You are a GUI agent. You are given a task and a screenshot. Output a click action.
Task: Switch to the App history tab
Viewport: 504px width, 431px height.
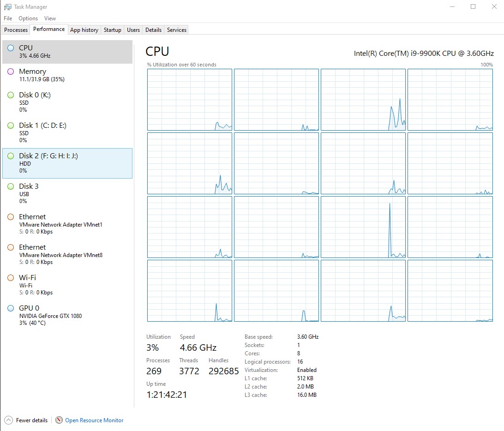(x=84, y=30)
